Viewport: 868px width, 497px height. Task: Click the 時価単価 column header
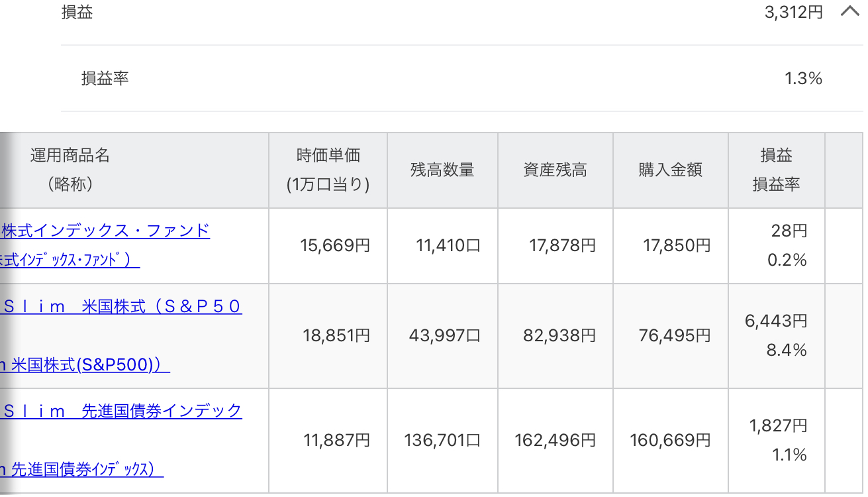[x=328, y=170]
